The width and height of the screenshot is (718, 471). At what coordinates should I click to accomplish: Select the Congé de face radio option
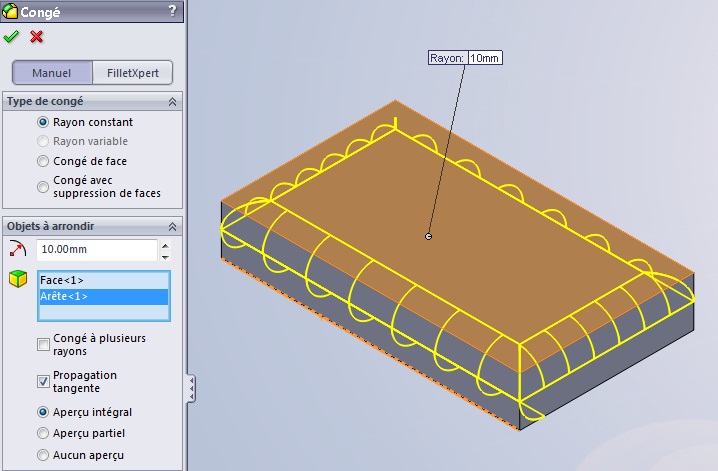43,161
